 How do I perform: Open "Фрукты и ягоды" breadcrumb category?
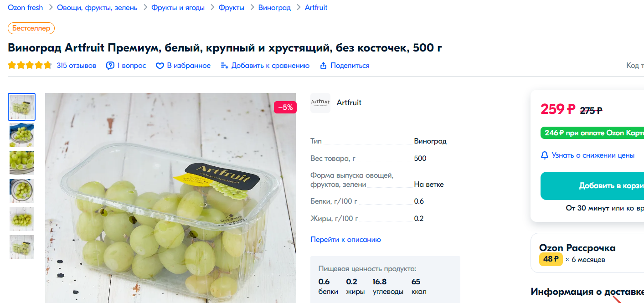[x=178, y=8]
